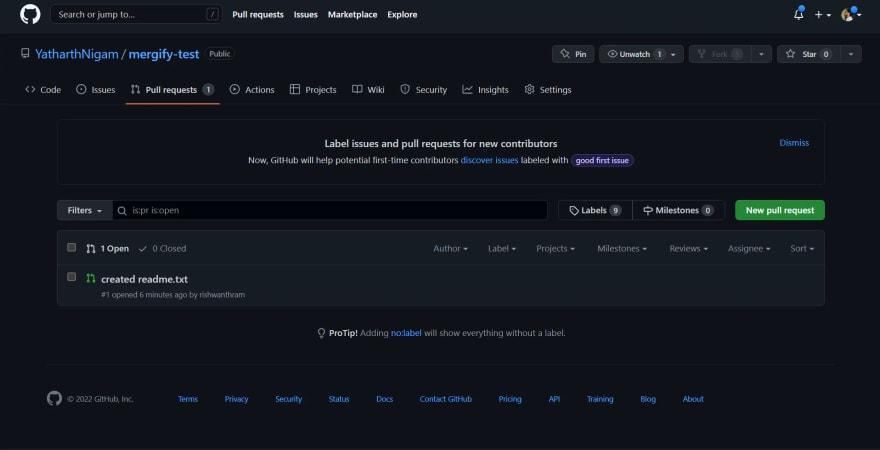Open the repository Pull requests tab
The image size is (880, 450).
172,90
